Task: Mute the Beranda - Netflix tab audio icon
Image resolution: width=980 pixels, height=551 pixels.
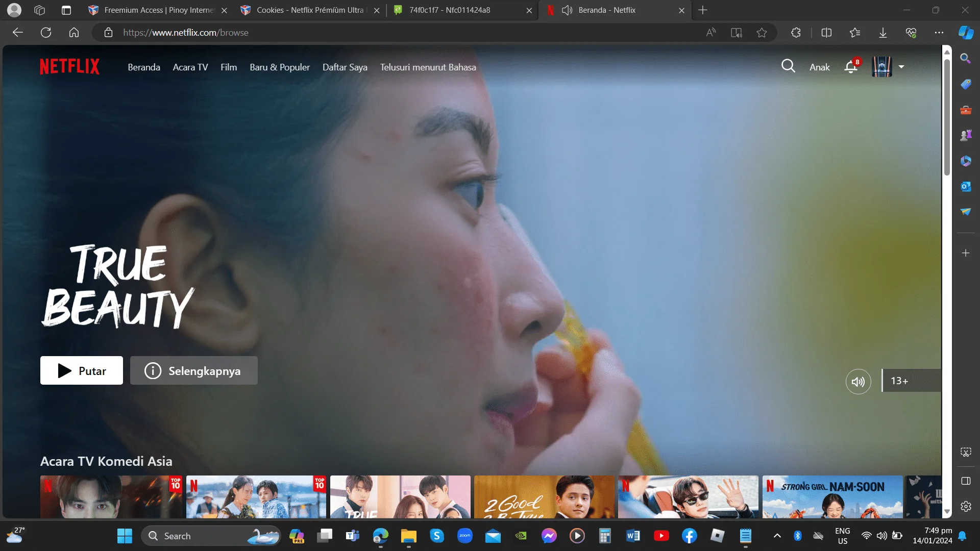Action: pos(567,10)
